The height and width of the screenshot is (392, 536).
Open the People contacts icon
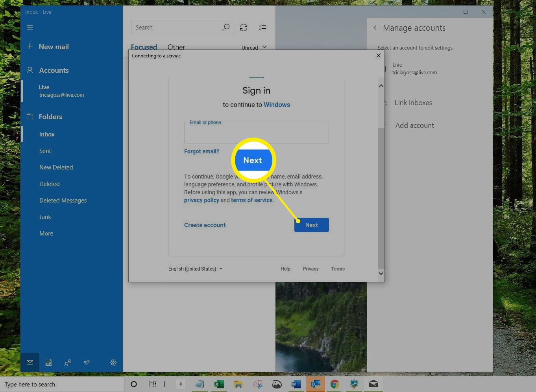[68, 363]
